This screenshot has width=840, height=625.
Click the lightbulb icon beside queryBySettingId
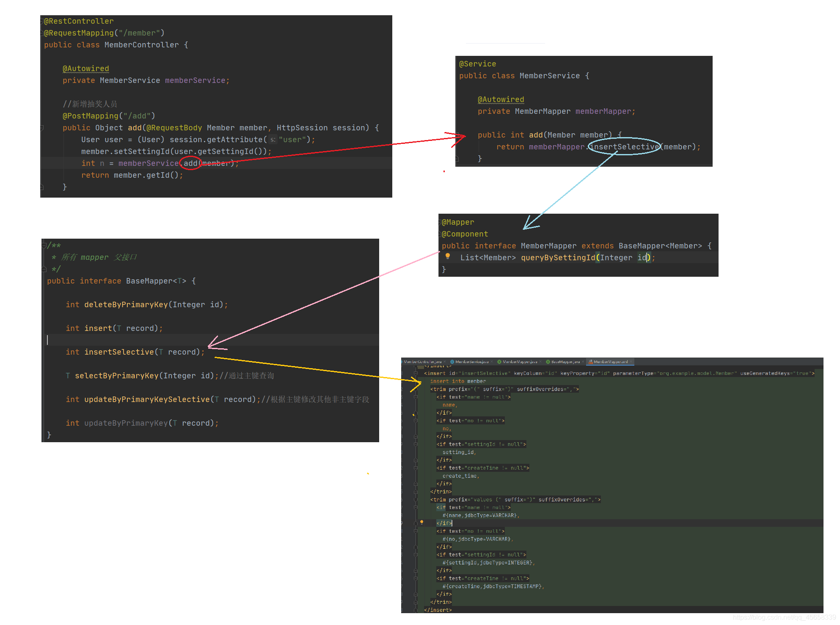coord(448,256)
